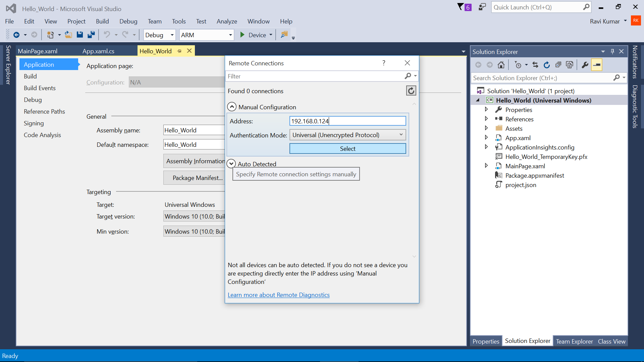
Task: Open Learn more about Remote Diagnostics link
Action: 278,295
